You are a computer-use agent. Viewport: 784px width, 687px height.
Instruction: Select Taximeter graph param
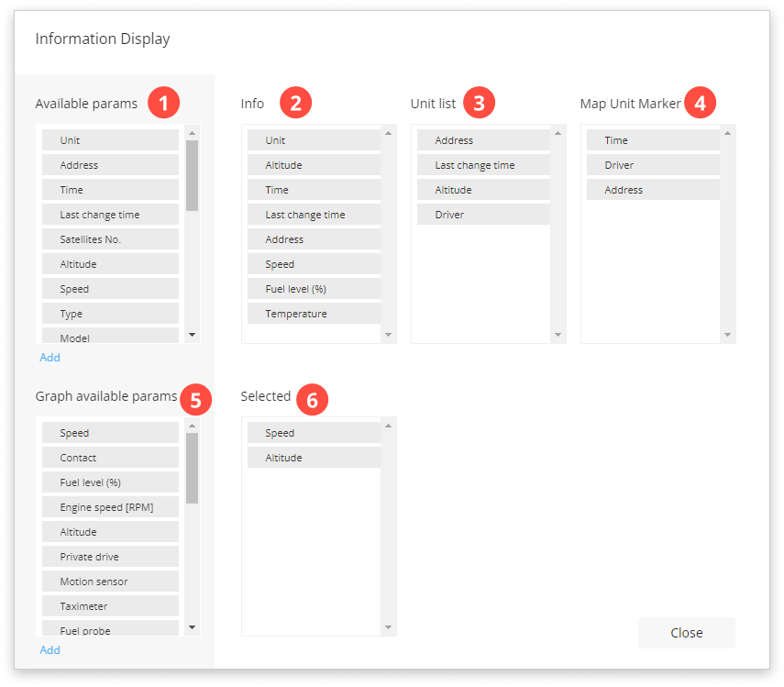click(111, 606)
